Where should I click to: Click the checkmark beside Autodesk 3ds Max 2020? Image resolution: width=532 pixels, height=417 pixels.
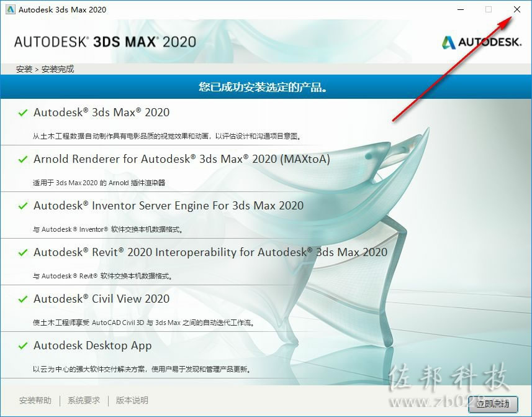23,112
